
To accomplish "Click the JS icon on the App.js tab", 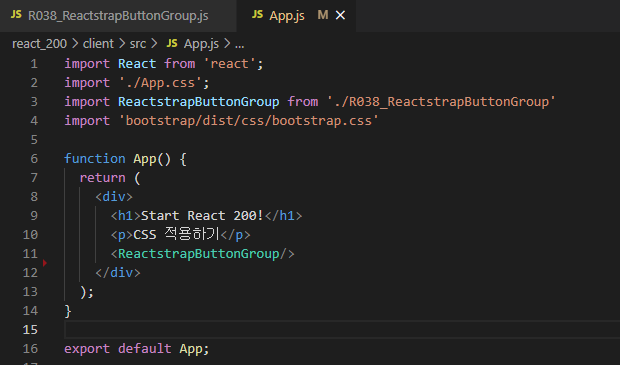I will point(257,15).
